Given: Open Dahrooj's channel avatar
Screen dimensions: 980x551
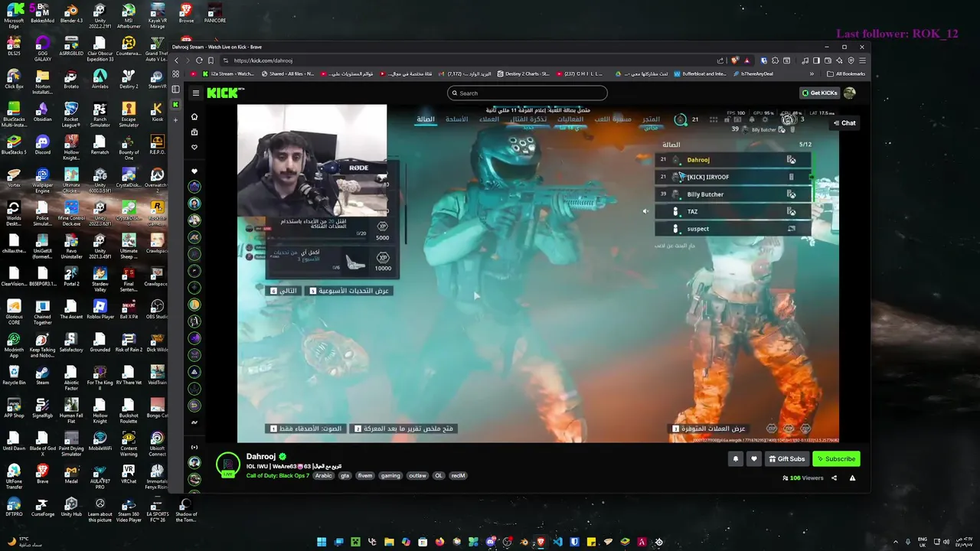Looking at the screenshot, I should tap(228, 465).
